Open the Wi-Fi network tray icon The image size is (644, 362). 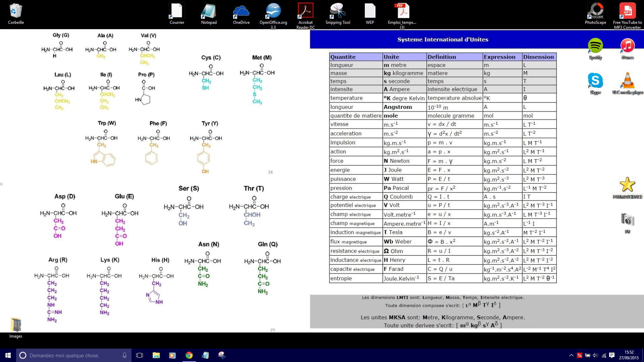coord(604,355)
